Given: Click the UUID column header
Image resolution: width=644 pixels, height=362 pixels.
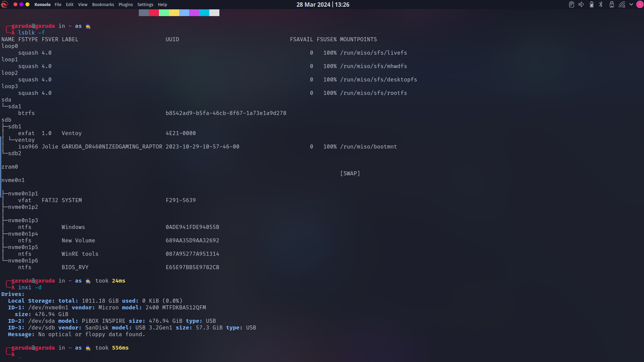Looking at the screenshot, I should coord(172,39).
